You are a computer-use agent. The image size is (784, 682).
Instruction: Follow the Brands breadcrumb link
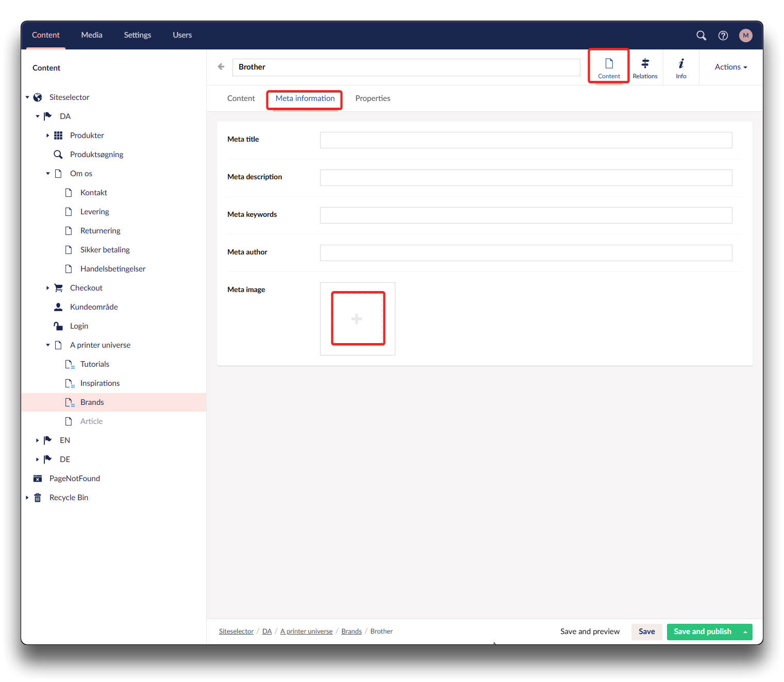tap(351, 632)
